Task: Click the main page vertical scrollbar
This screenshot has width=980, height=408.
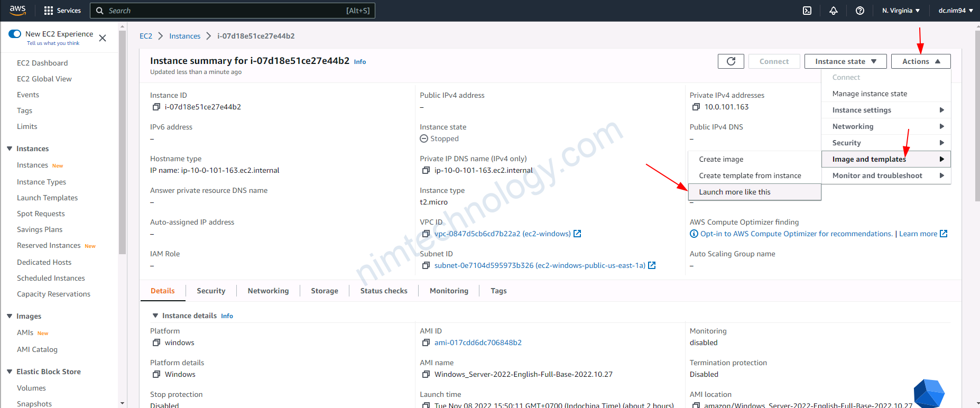Action: tap(977, 116)
